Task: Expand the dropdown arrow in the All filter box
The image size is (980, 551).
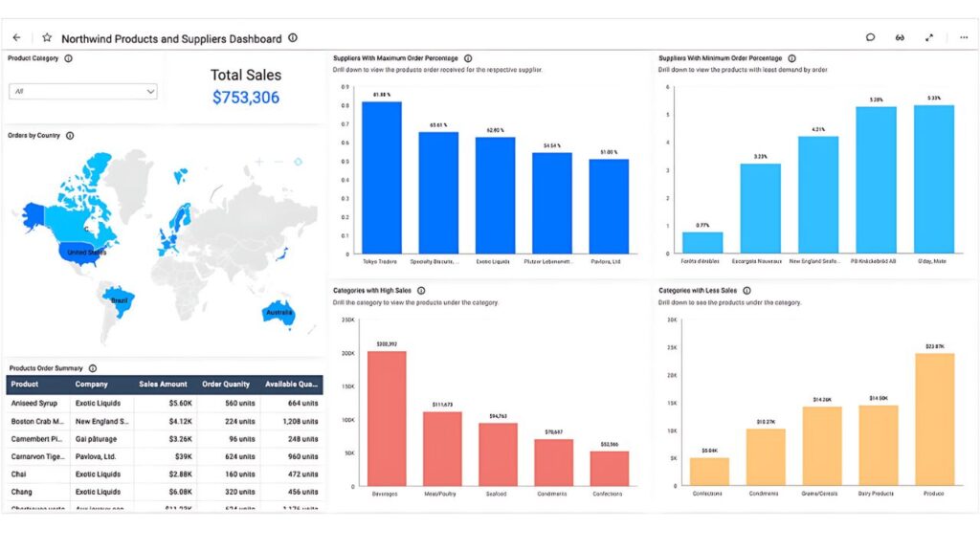Action: click(149, 91)
